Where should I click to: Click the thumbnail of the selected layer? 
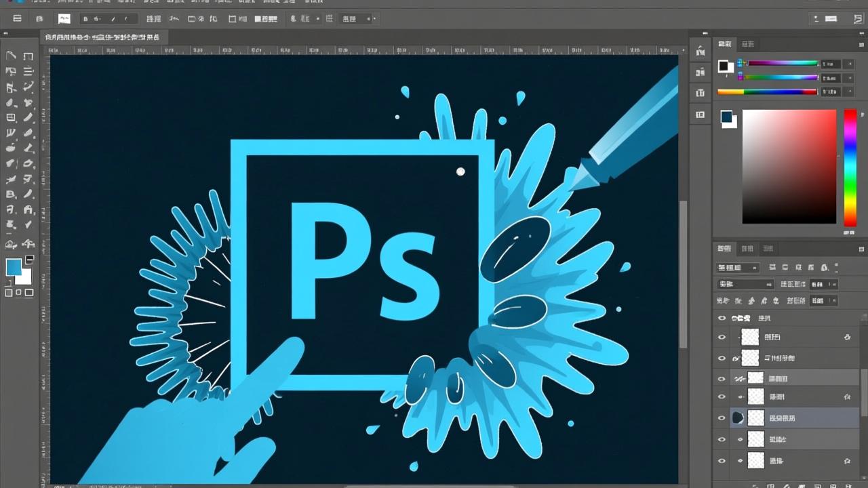(755, 418)
